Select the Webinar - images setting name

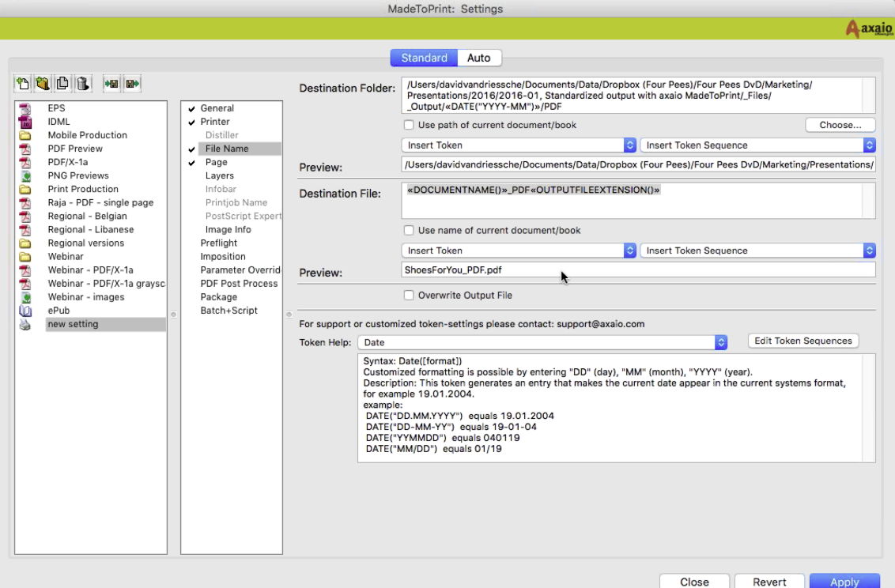tap(86, 297)
